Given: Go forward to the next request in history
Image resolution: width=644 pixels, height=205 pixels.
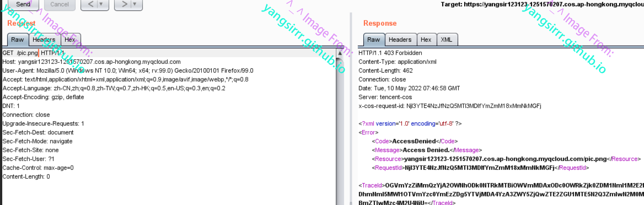Looking at the screenshot, I should click(x=124, y=4).
